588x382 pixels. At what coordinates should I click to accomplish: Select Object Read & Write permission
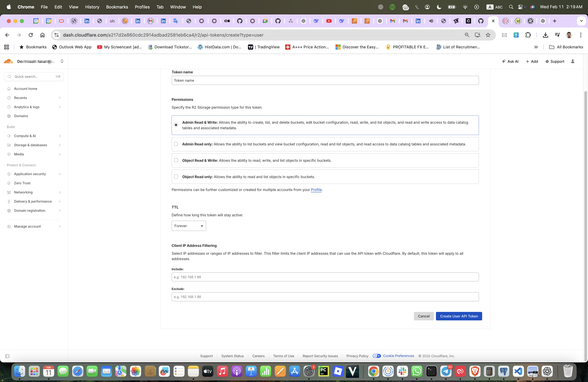click(x=176, y=160)
